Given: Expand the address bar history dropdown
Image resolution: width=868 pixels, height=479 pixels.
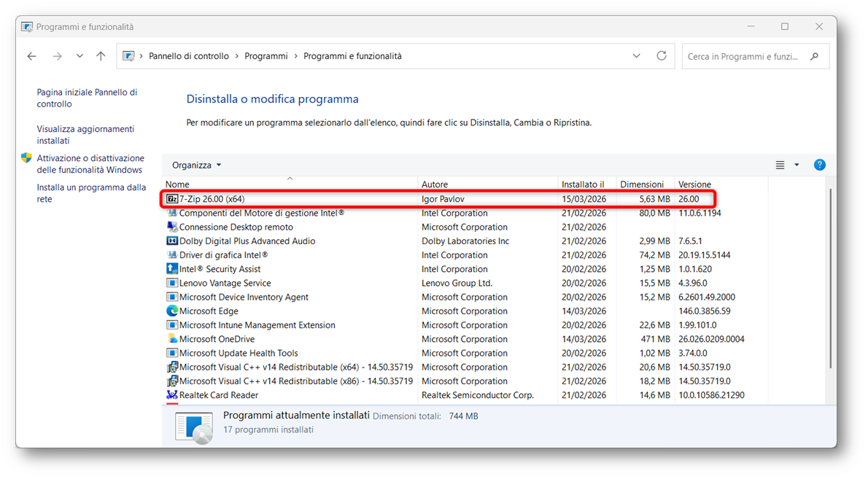Looking at the screenshot, I should click(x=637, y=56).
